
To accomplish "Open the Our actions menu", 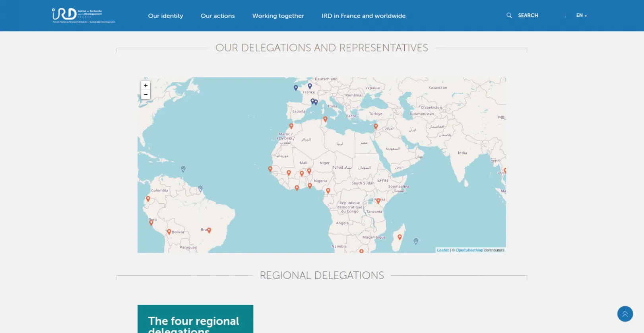I will coord(217,16).
